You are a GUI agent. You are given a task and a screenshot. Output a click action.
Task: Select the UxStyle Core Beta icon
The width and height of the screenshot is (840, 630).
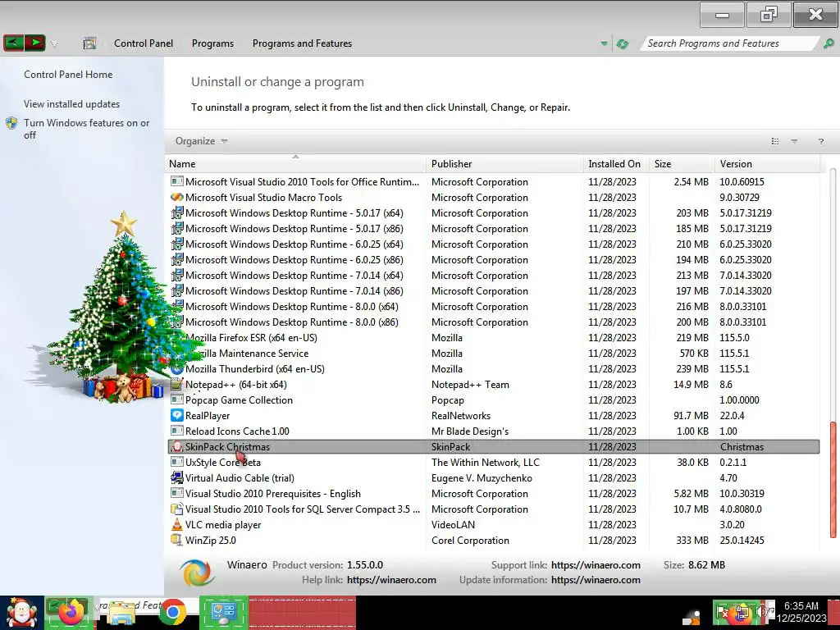point(177,462)
